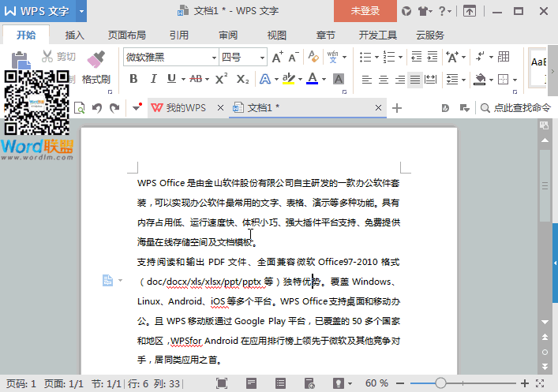Image resolution: width=558 pixels, height=392 pixels.
Task: Apply blue font color
Action: pos(312,79)
